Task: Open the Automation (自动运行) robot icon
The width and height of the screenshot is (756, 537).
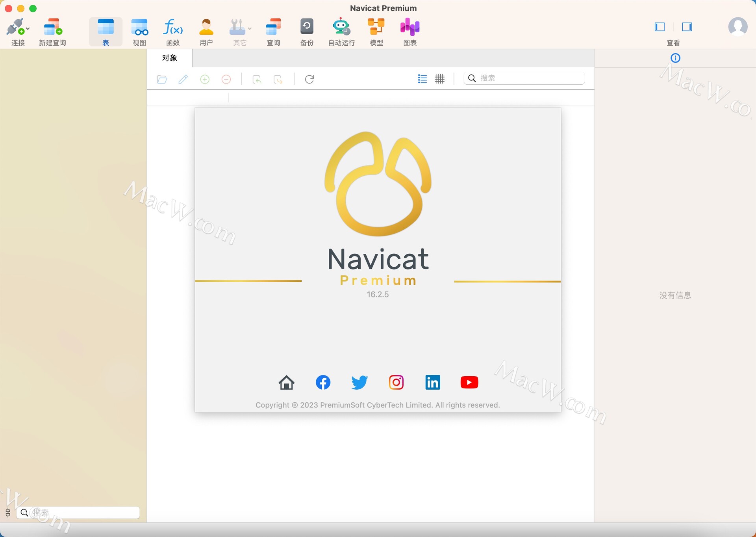Action: click(x=341, y=32)
